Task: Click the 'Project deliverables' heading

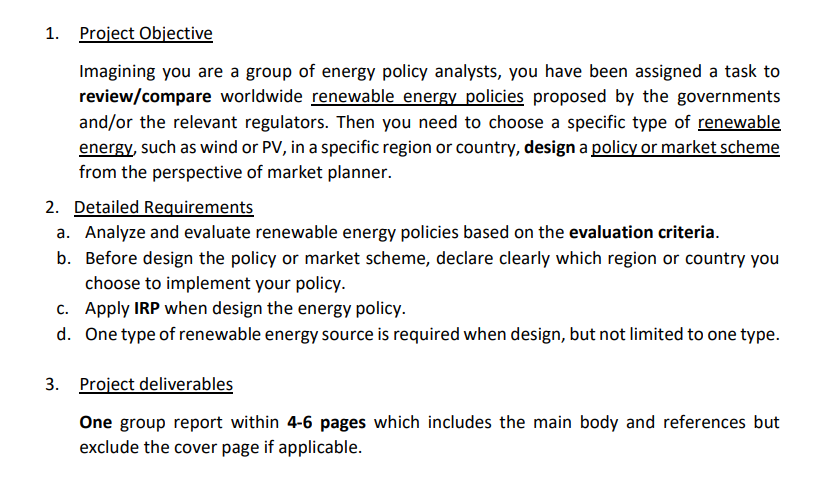Action: click(x=156, y=384)
